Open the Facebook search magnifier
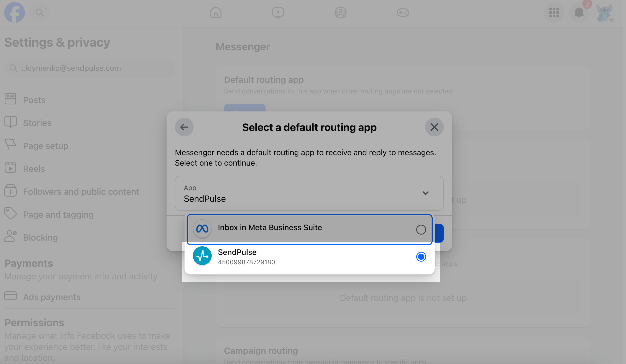626x364 pixels. pos(40,12)
